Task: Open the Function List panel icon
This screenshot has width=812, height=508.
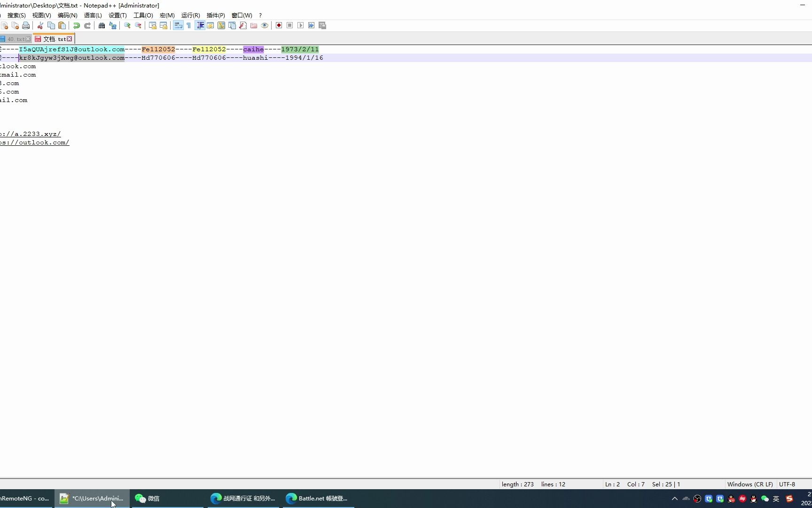Action: click(243, 25)
